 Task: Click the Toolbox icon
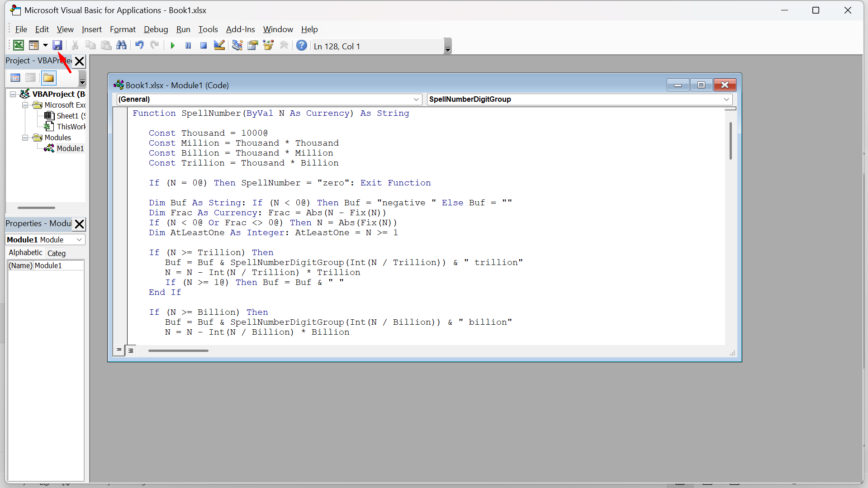pyautogui.click(x=284, y=45)
